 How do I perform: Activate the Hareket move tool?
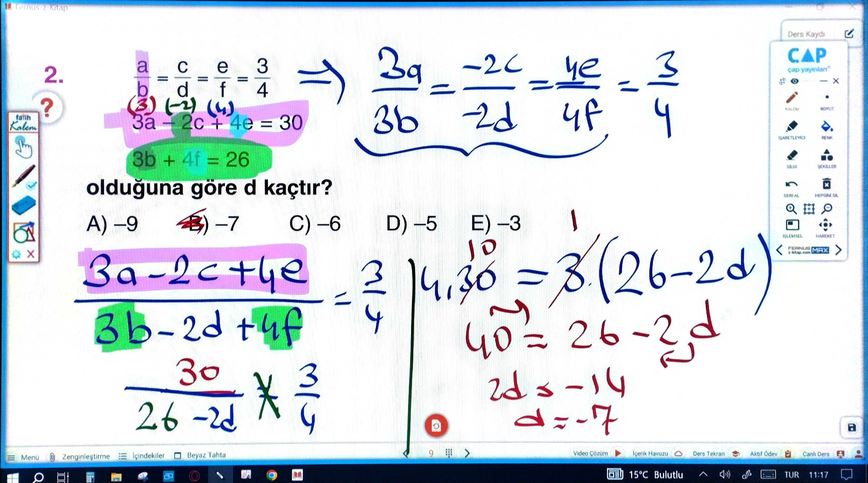click(x=825, y=225)
